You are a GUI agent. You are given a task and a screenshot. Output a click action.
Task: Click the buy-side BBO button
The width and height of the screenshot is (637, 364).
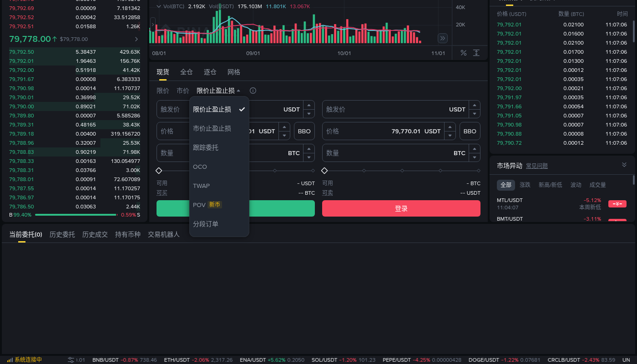[x=304, y=131]
